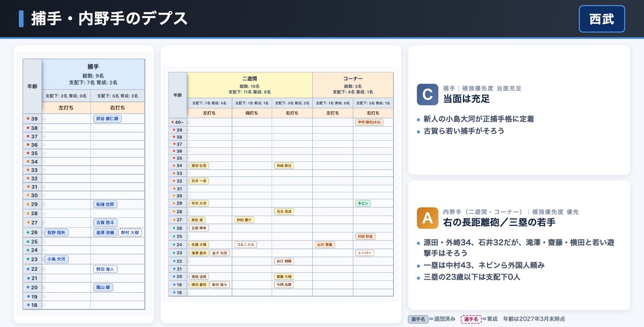Click 古賀 悠斗 in the catcher table

click(x=105, y=222)
